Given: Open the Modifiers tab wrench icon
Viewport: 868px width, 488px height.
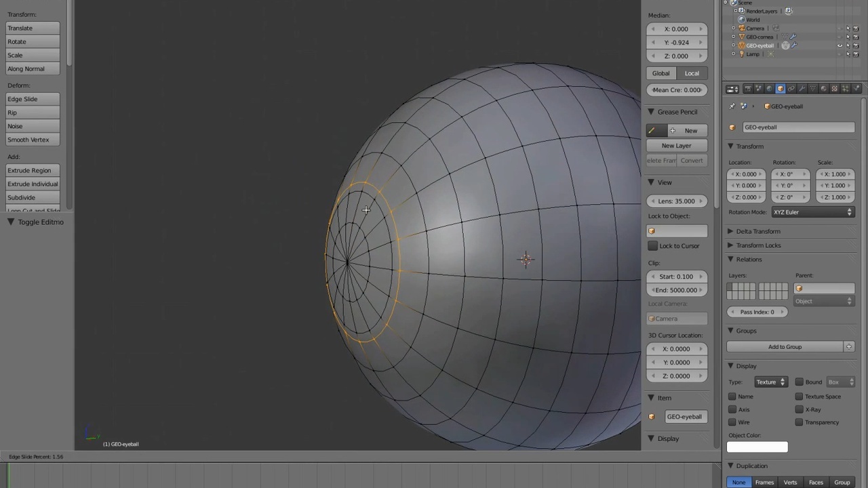Looking at the screenshot, I should pos(802,89).
